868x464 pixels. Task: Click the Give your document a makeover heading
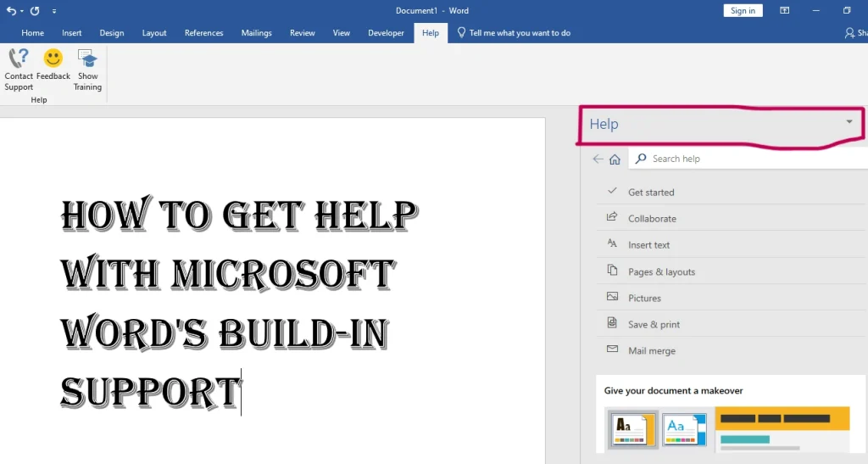pos(673,390)
